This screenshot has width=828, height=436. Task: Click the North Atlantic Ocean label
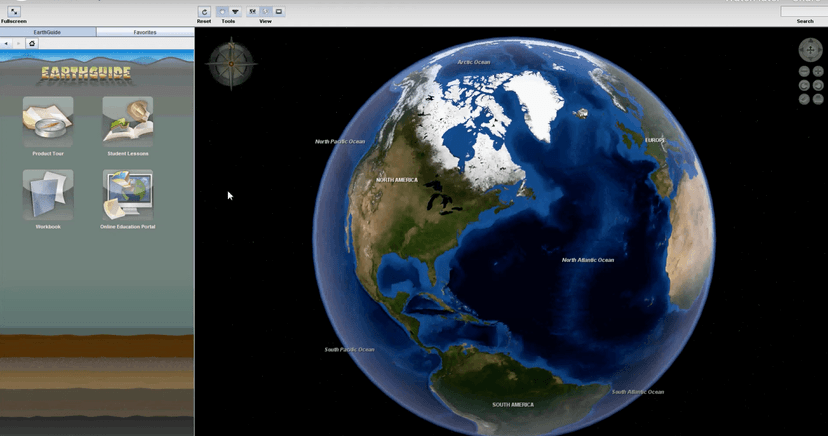pos(588,260)
